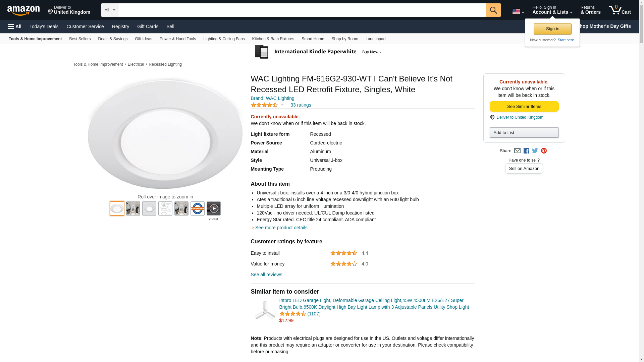Image resolution: width=644 pixels, height=362 pixels.
Task: Open the Amazon home logo
Action: 23,10
